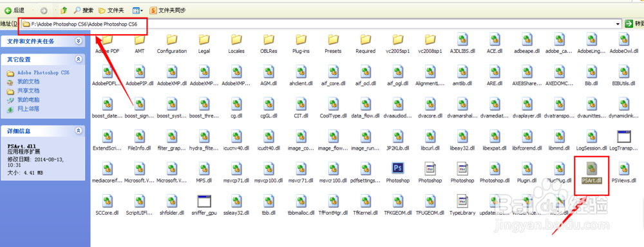Select the Photoshop.dll file
This screenshot has width=644, height=247.
click(494, 173)
